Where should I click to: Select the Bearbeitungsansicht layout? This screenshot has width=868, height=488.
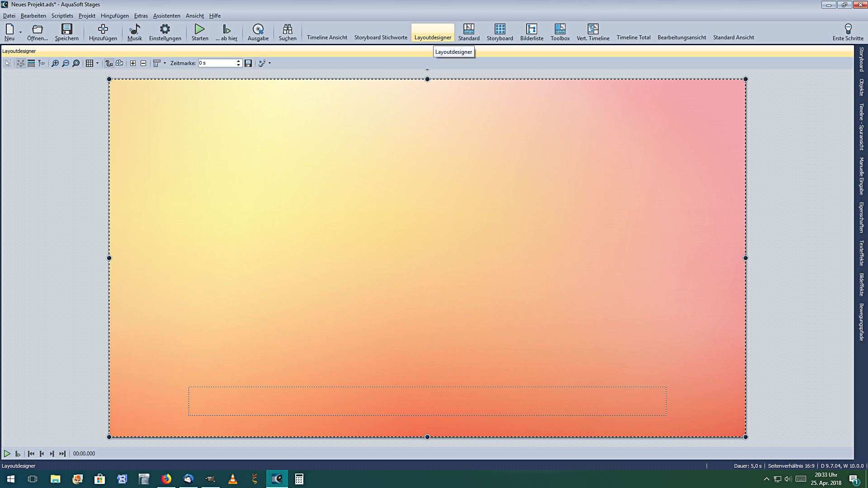coord(681,38)
